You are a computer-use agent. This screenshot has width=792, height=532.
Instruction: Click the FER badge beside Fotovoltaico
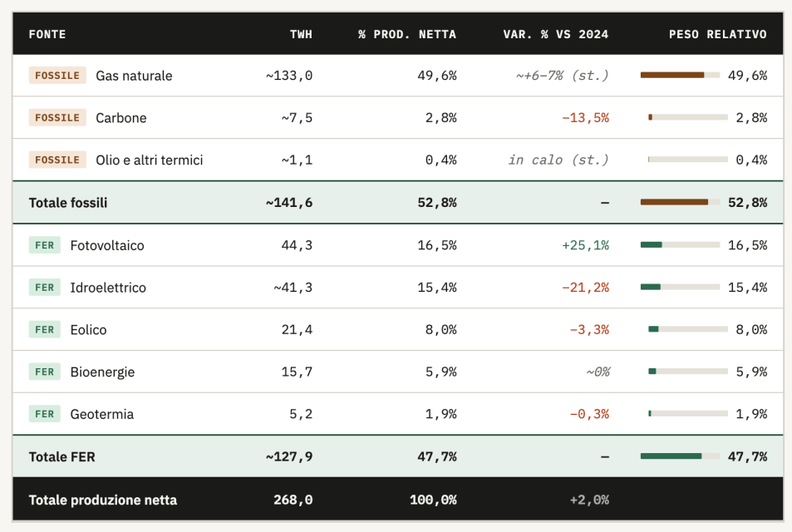[45, 245]
